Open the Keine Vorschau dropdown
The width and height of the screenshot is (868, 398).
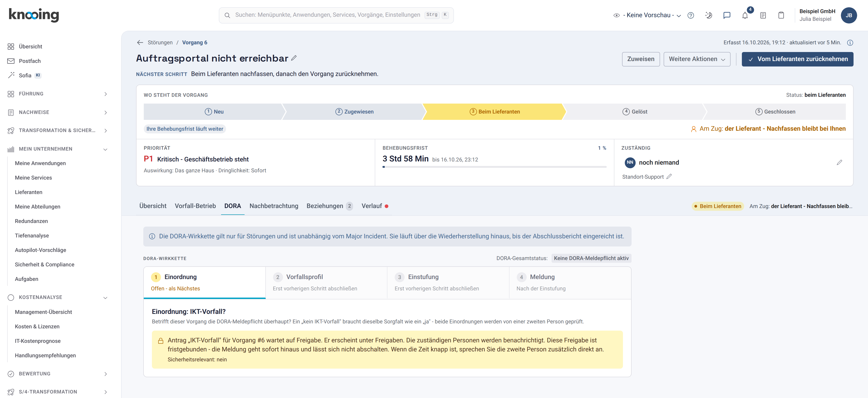coord(647,15)
